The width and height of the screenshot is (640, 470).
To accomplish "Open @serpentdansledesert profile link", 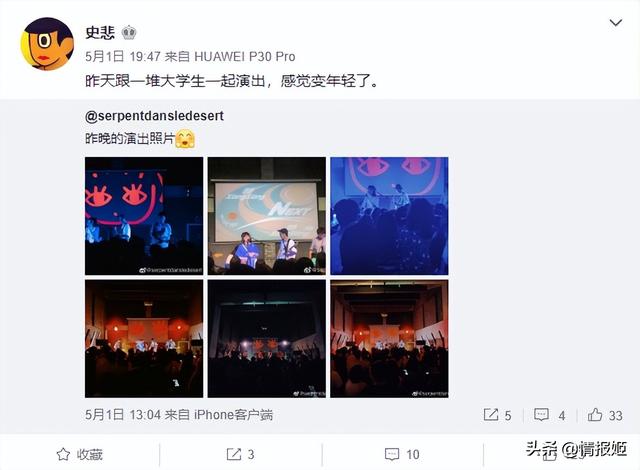I will click(x=154, y=116).
